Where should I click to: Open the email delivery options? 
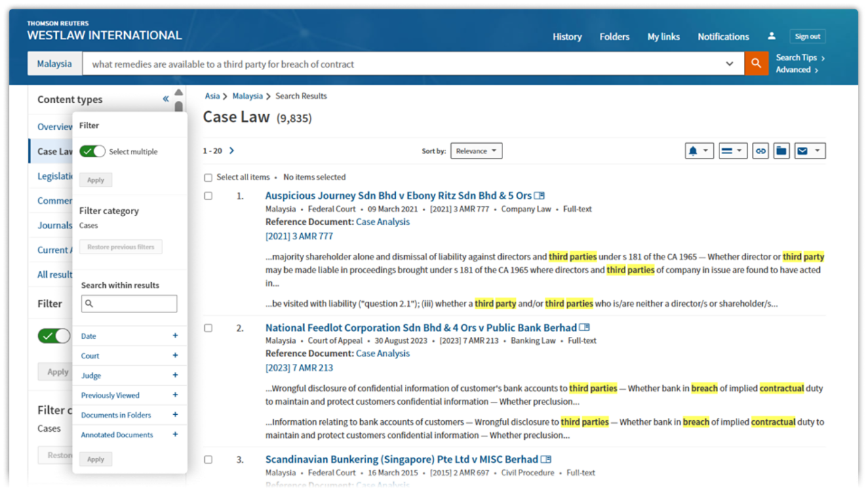(809, 151)
